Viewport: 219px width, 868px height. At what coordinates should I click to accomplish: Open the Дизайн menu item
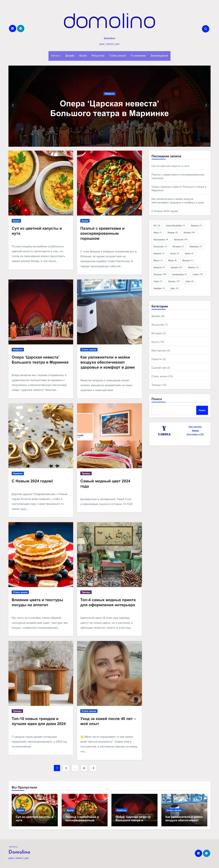tap(70, 56)
